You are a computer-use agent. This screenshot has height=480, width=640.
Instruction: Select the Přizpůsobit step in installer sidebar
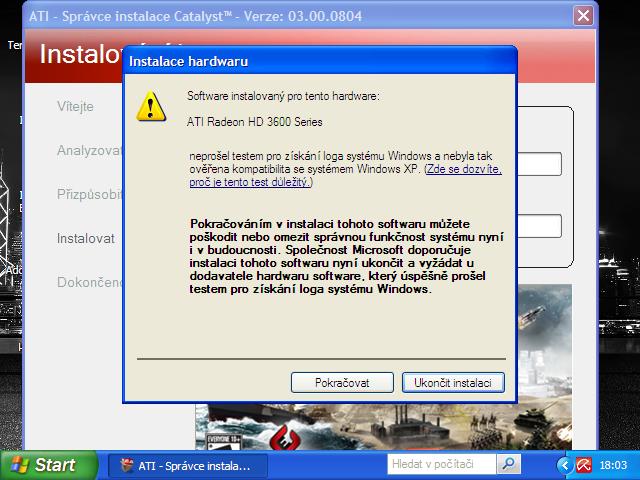coord(89,194)
